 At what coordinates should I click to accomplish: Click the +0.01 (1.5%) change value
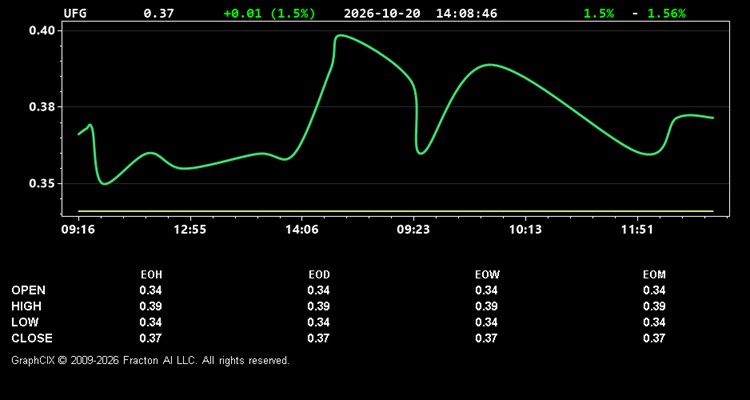pos(270,13)
